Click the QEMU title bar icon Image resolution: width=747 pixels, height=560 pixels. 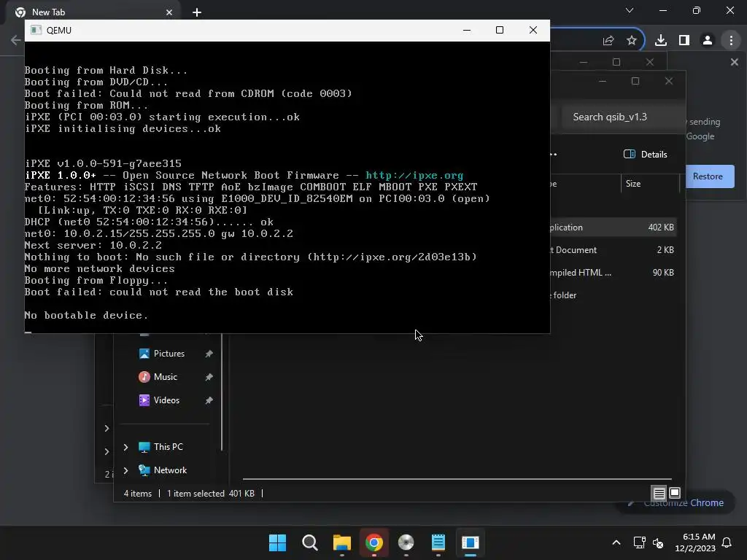pos(36,31)
